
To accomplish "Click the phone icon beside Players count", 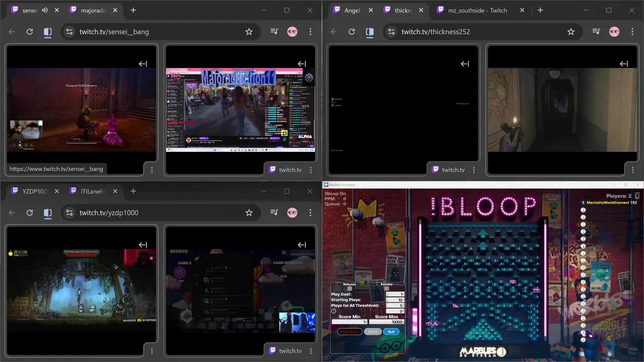I will [x=637, y=196].
